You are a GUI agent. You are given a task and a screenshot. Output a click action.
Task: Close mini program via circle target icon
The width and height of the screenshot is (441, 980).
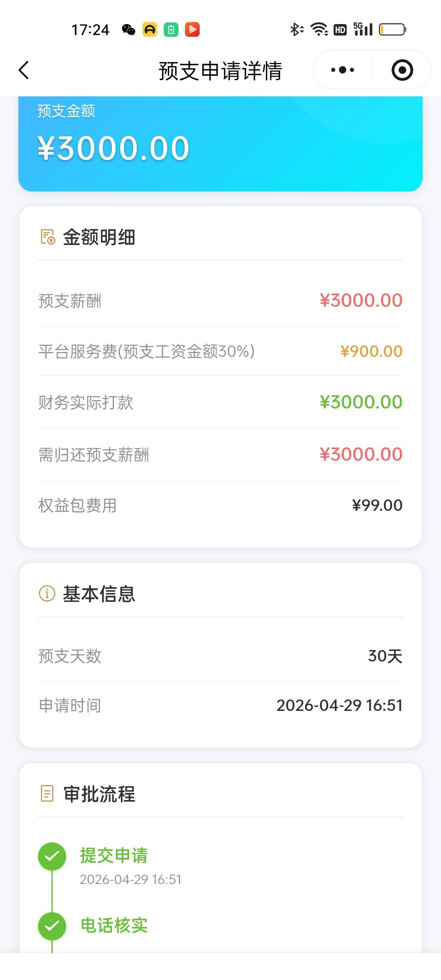coord(402,70)
